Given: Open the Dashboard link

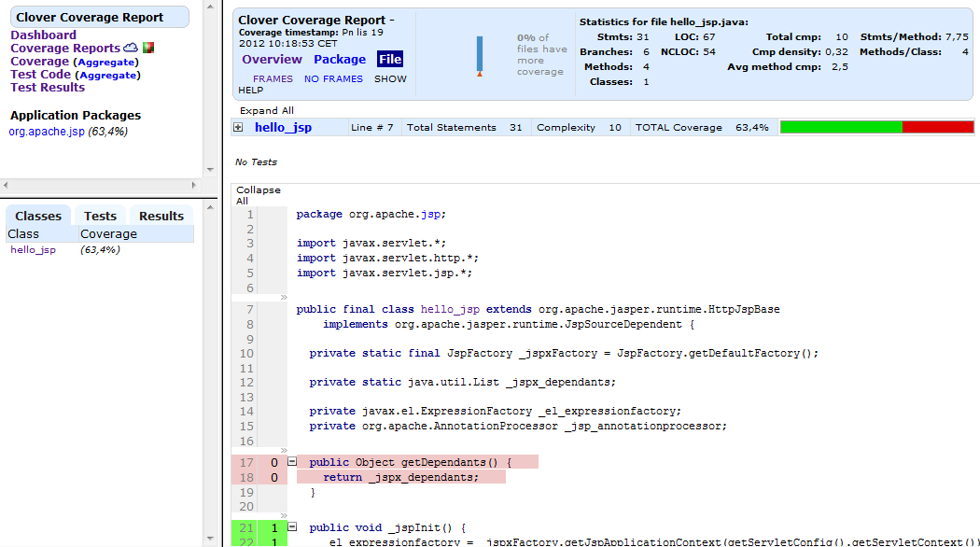Looking at the screenshot, I should tap(43, 35).
